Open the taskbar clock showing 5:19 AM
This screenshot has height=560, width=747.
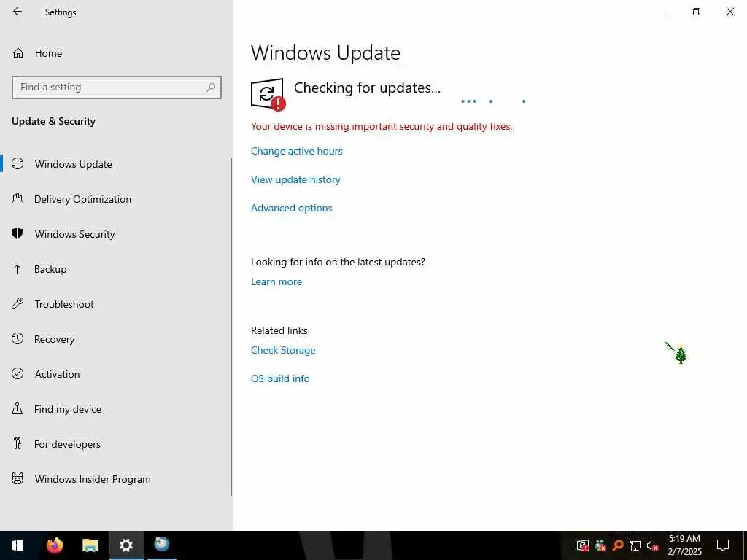point(684,545)
